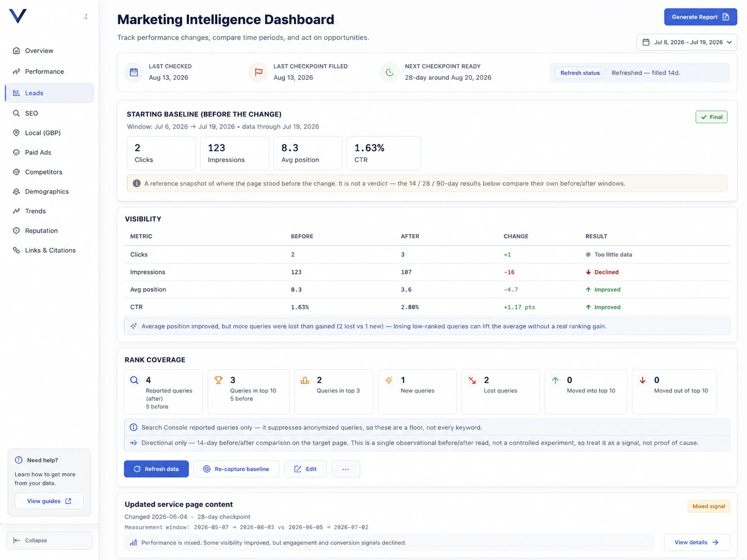Select the Leads menu item
This screenshot has width=747, height=560.
coord(49,93)
